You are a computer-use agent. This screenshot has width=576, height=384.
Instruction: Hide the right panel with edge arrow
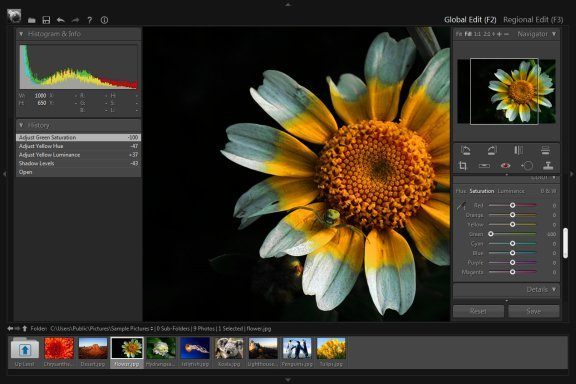coord(572,174)
